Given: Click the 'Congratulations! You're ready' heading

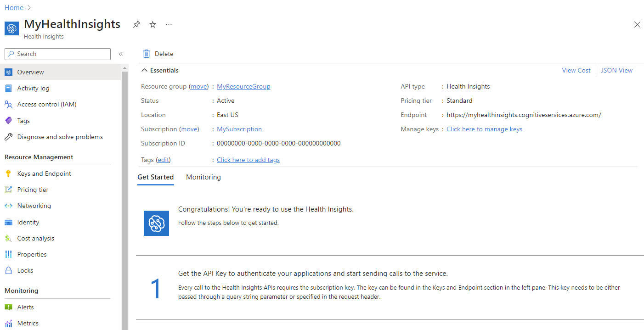Looking at the screenshot, I should (266, 209).
